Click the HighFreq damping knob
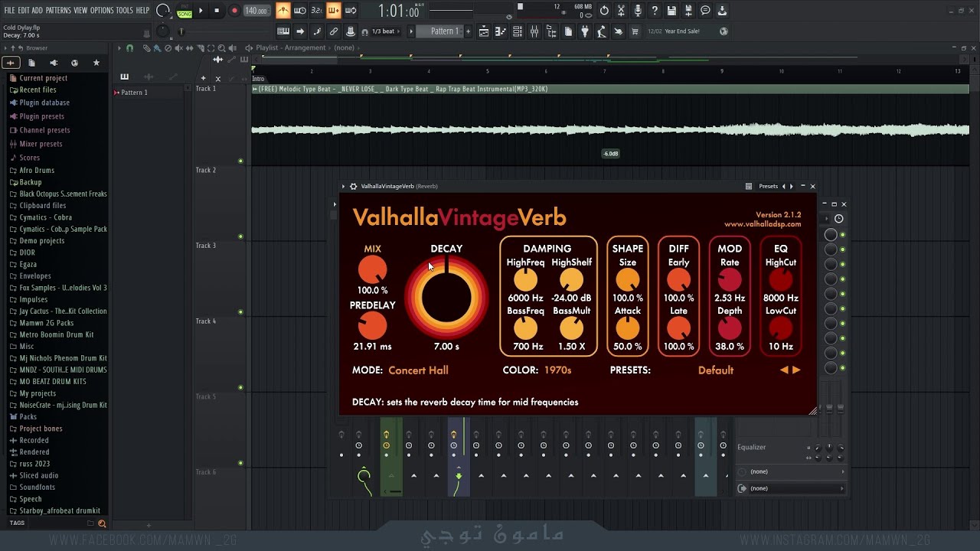 tap(525, 280)
